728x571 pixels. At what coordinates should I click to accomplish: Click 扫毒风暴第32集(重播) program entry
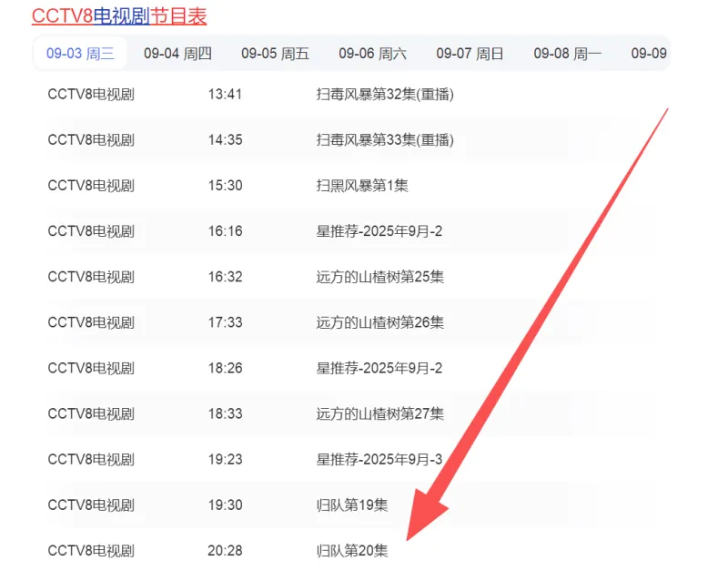tap(384, 95)
